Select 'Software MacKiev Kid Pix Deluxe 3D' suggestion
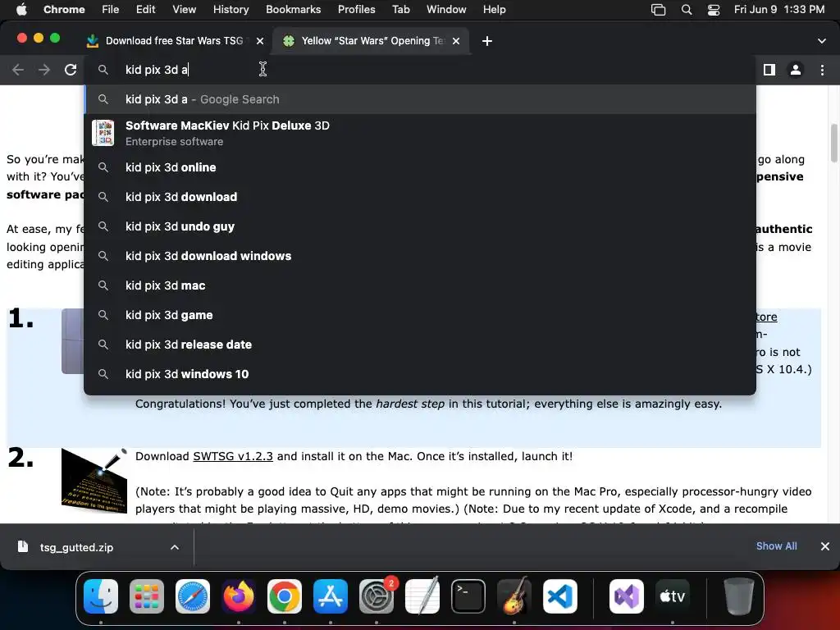The height and width of the screenshot is (630, 840). [x=420, y=133]
